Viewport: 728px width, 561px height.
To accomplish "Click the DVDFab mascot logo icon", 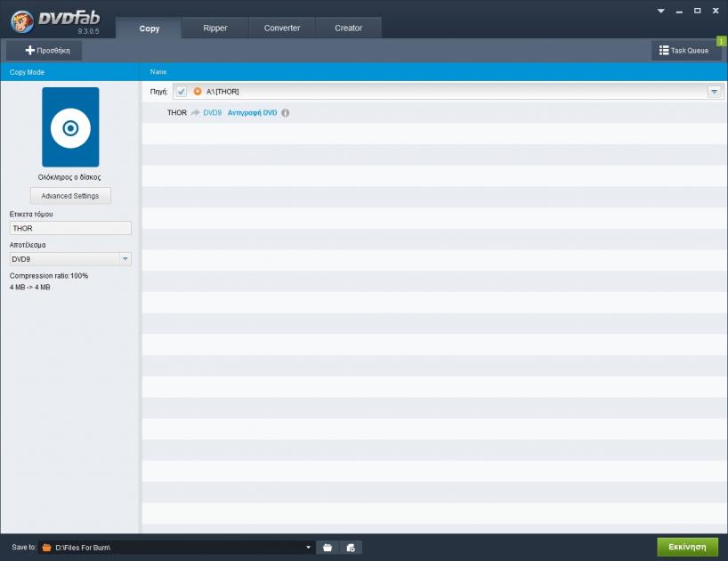I will (22, 21).
